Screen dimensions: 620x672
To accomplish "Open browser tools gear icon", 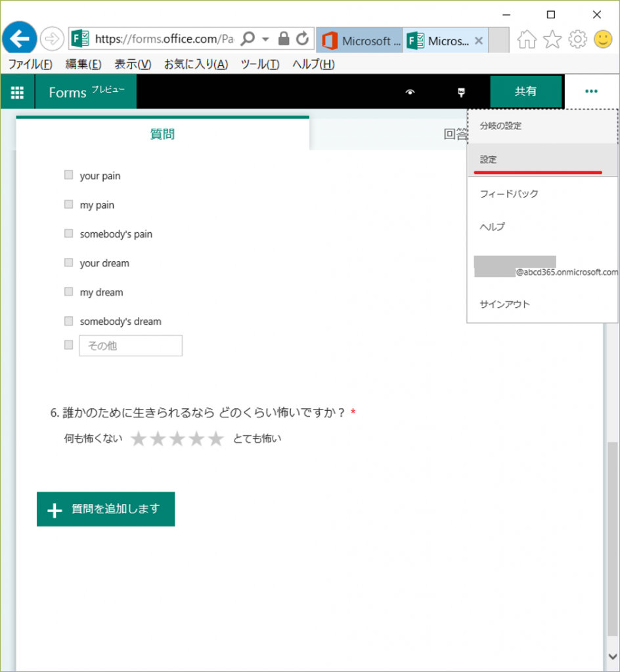I will [577, 40].
